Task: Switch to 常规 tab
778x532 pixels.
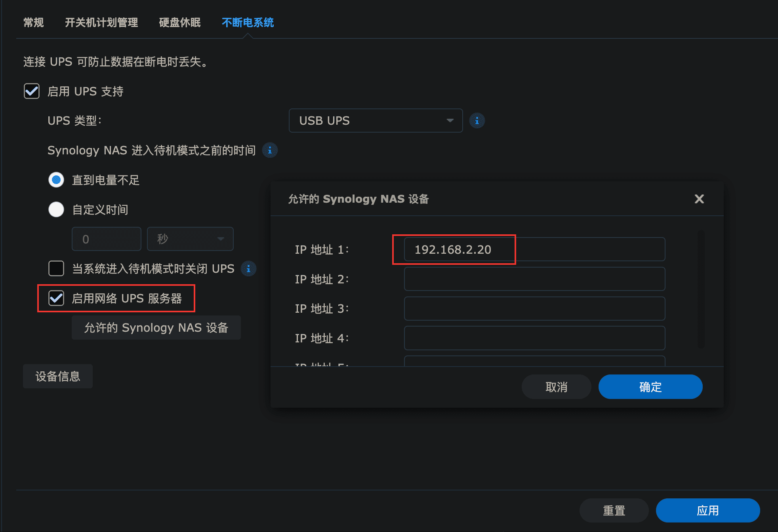Action: (x=33, y=23)
